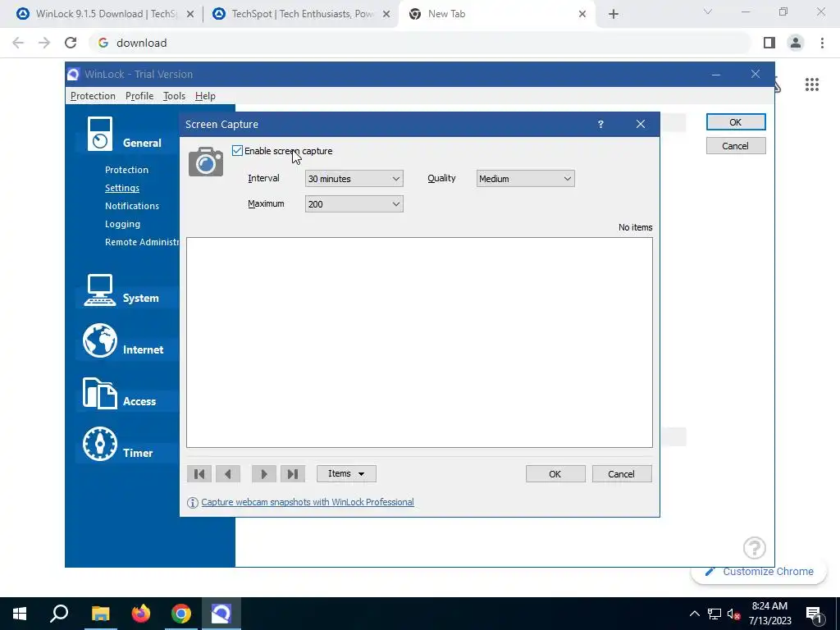The width and height of the screenshot is (840, 630).
Task: Click Customize Chrome button
Action: pos(759,572)
